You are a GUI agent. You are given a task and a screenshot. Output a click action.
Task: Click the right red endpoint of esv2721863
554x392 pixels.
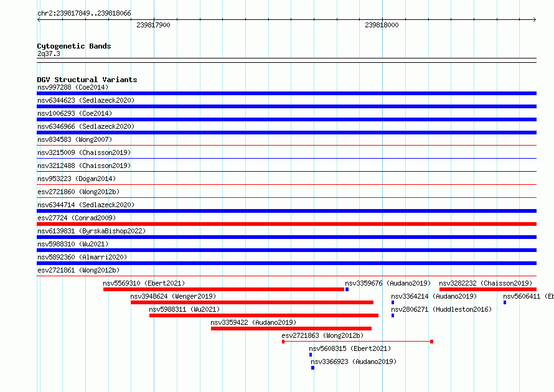click(x=432, y=342)
